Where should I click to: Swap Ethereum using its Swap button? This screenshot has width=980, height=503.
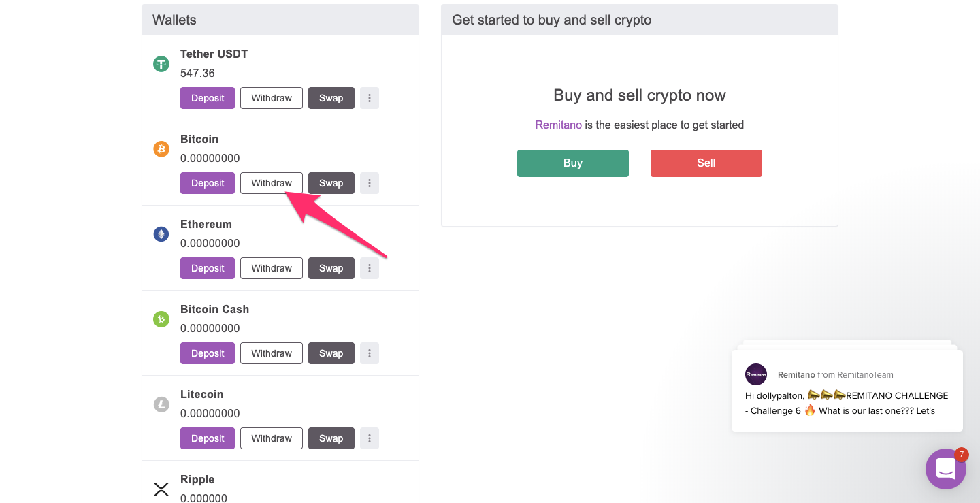(331, 268)
